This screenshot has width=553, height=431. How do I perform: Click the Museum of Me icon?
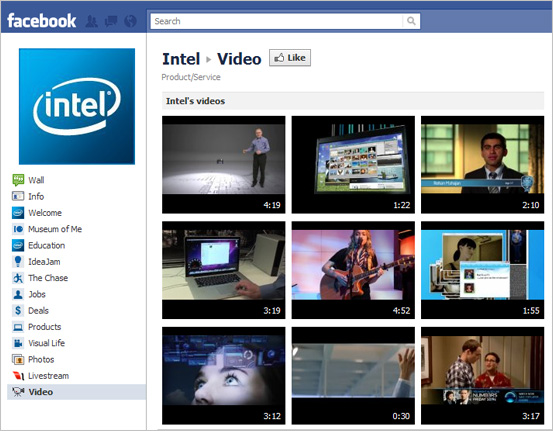(18, 229)
